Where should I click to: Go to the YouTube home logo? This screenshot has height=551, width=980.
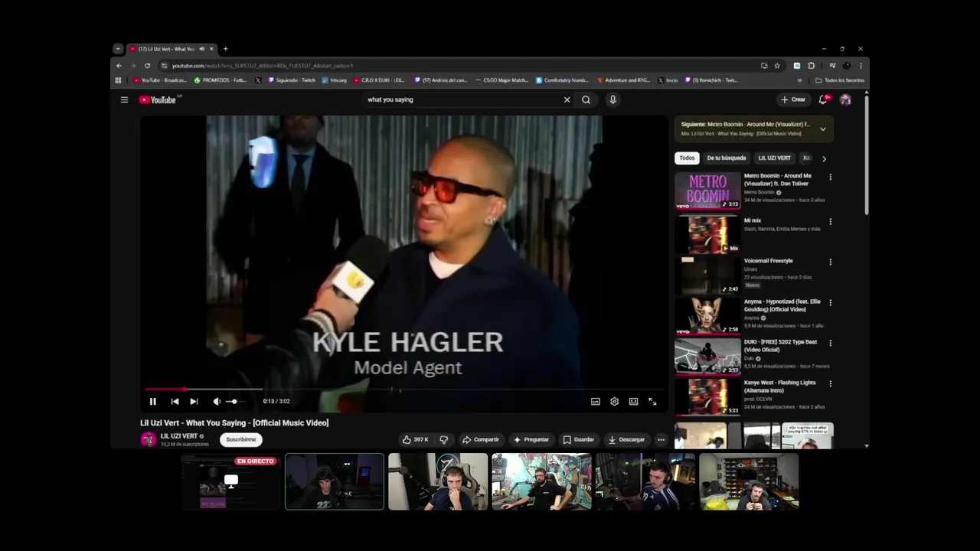coord(158,99)
